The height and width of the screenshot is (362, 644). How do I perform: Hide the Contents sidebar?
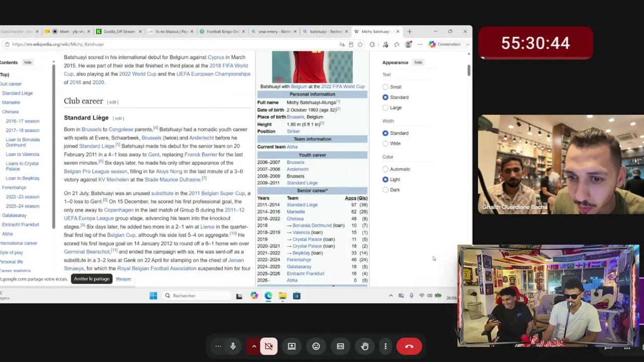pyautogui.click(x=28, y=62)
